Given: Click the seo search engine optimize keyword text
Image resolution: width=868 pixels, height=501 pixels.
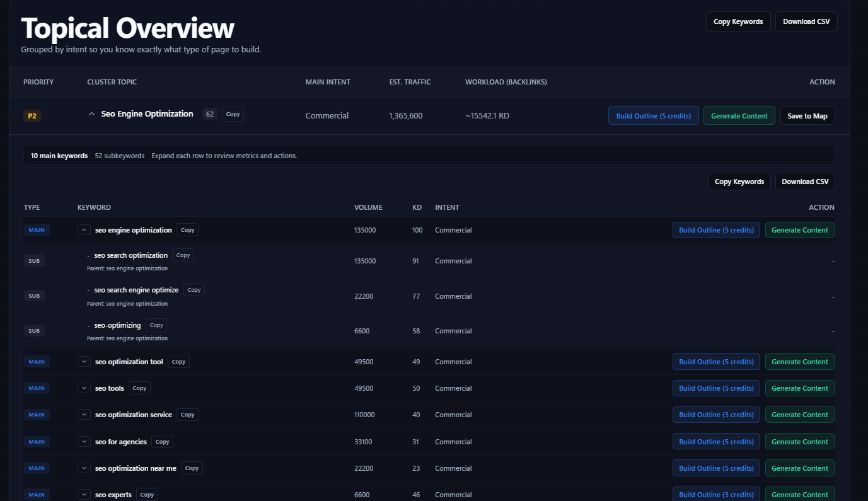Looking at the screenshot, I should [136, 290].
